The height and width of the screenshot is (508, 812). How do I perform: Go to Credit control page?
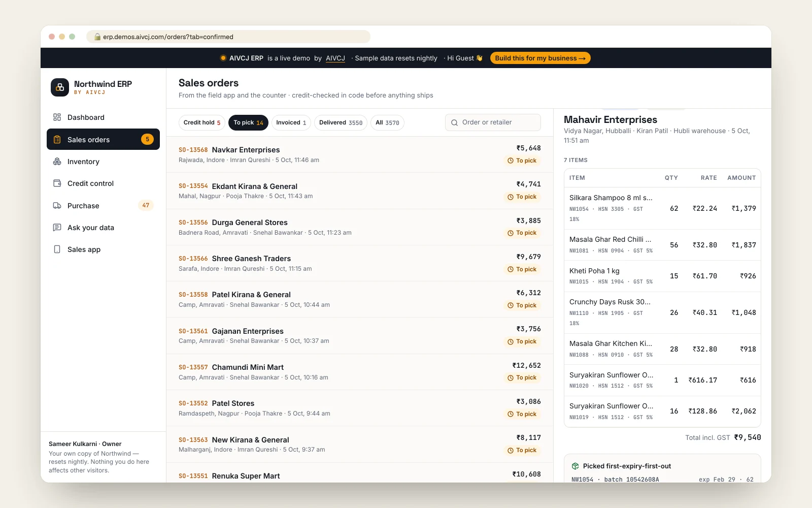coord(103,183)
